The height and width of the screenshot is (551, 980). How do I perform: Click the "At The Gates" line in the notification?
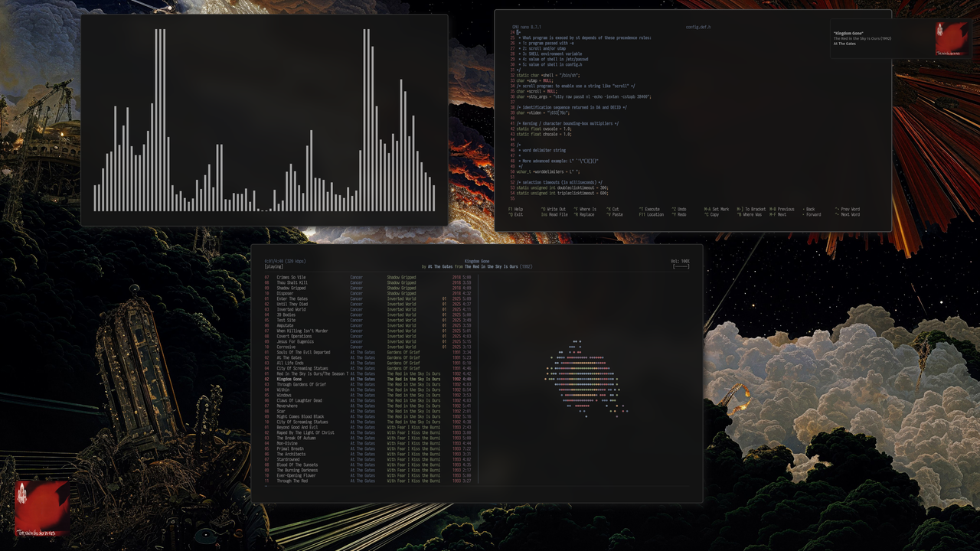tap(846, 44)
